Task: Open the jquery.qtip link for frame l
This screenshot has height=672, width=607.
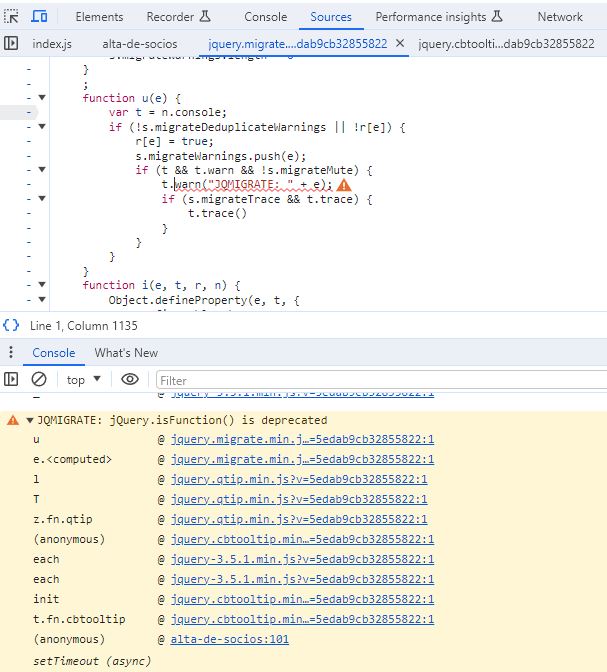Action: tap(299, 479)
